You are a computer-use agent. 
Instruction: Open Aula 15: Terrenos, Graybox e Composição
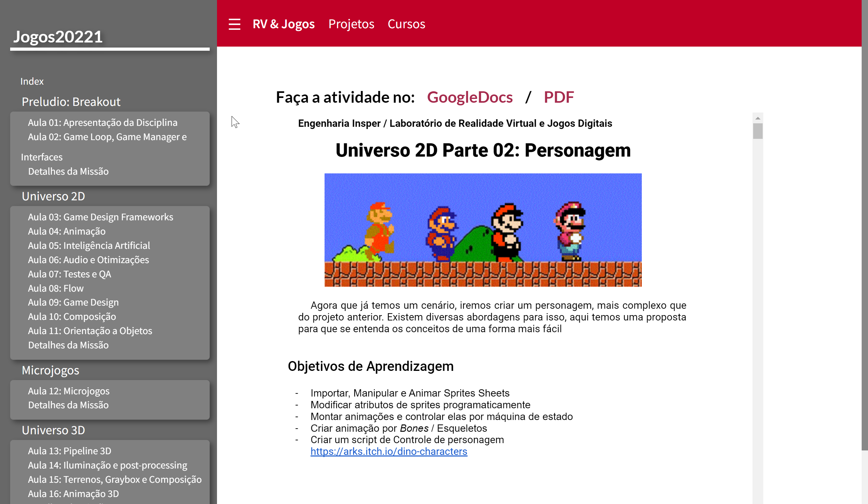click(x=115, y=480)
